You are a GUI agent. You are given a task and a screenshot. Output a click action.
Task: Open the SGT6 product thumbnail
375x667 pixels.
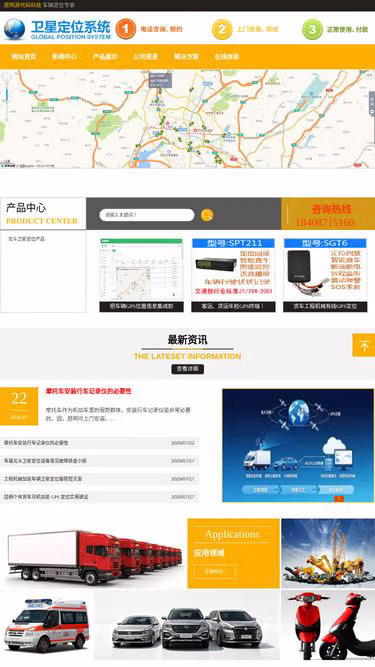(325, 270)
